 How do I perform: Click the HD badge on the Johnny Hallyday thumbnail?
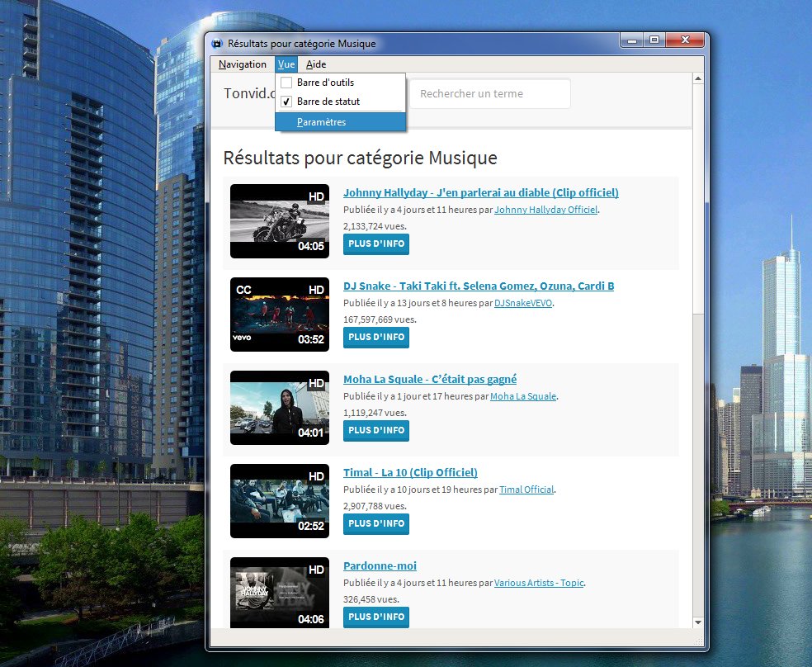316,196
